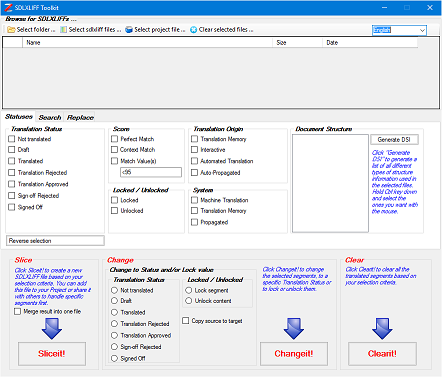Viewport: 442px width, 377px height.
Task: Select Translated change-to radio button
Action: pyautogui.click(x=114, y=312)
